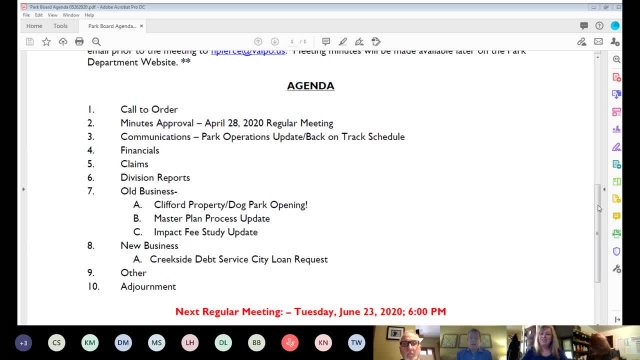Select participant KM avatar
The height and width of the screenshot is (360, 640).
point(90,343)
